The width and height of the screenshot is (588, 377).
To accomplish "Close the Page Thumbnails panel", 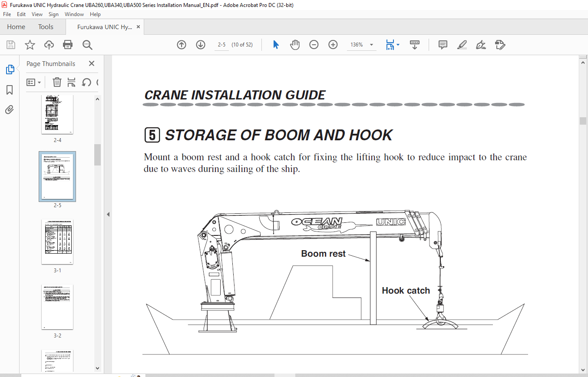I will (92, 63).
